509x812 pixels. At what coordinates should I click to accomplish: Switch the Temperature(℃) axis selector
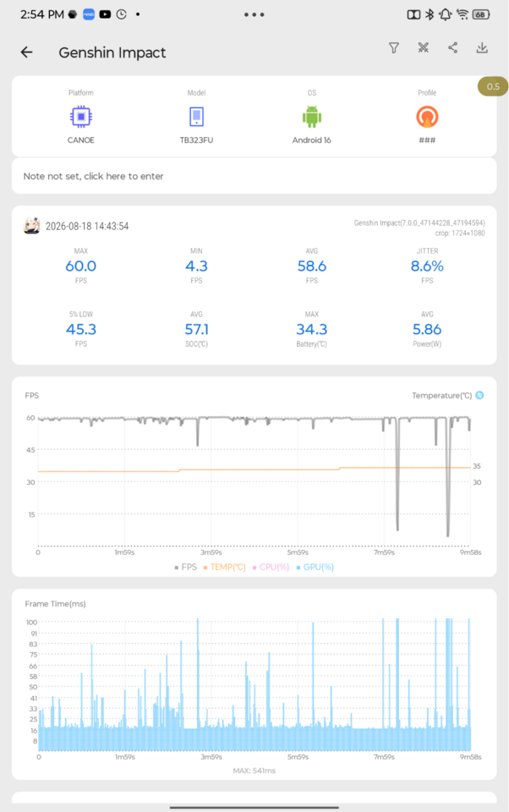pyautogui.click(x=480, y=395)
